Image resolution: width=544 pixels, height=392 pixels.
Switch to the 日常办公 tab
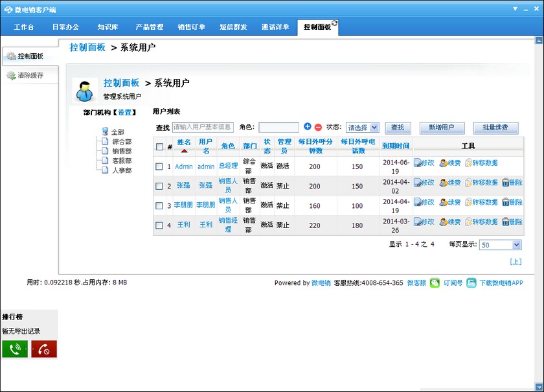click(65, 27)
